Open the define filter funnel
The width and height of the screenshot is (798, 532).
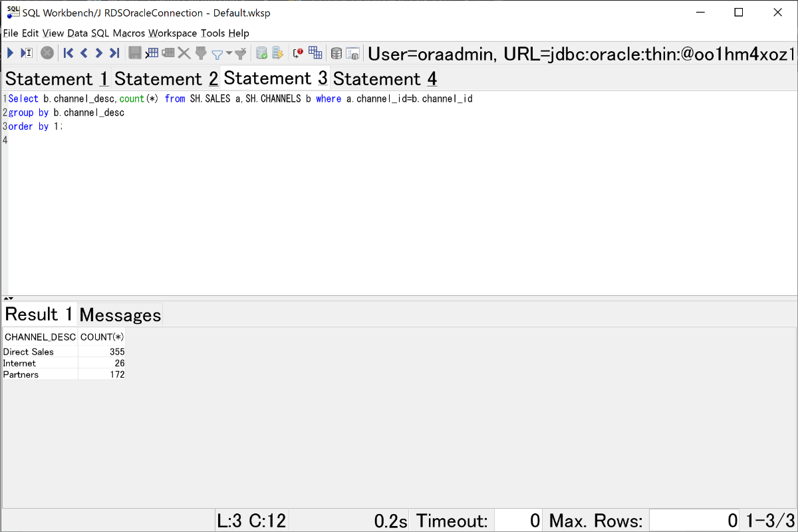tap(217, 54)
